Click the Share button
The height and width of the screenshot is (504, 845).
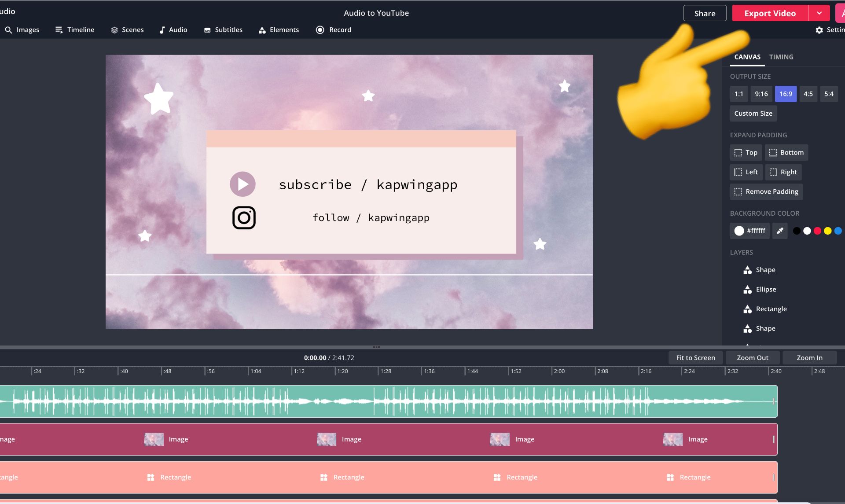pyautogui.click(x=705, y=13)
